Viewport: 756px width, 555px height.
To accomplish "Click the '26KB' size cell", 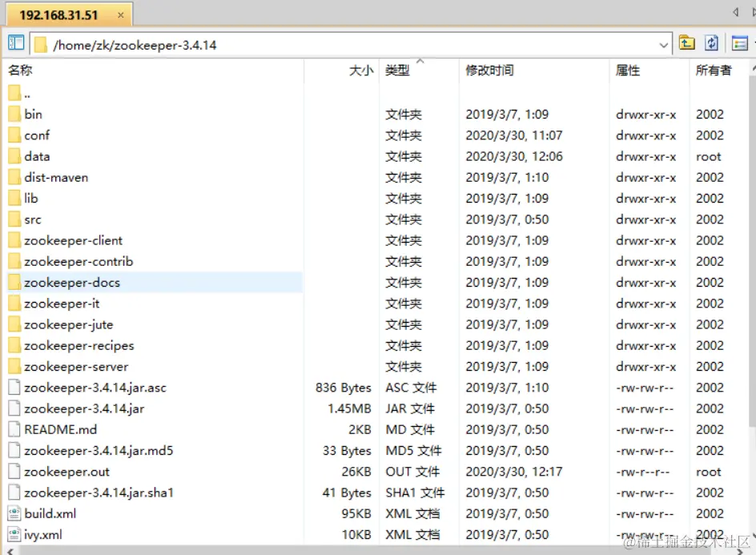I will point(356,472).
